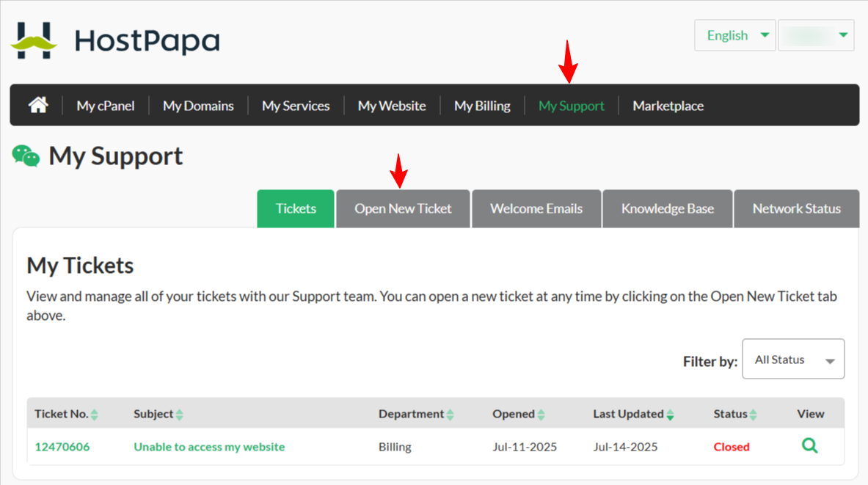The image size is (868, 485).
Task: Open the English language dropdown
Action: point(734,35)
